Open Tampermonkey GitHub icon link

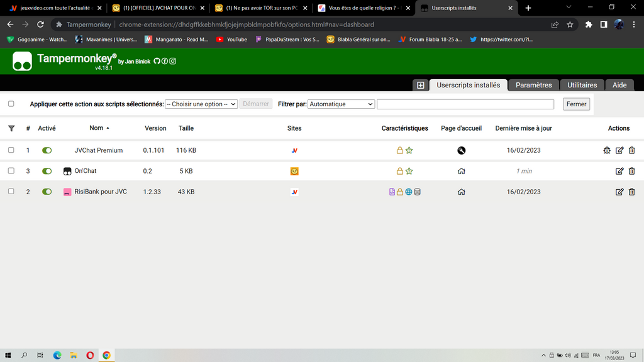(x=157, y=61)
